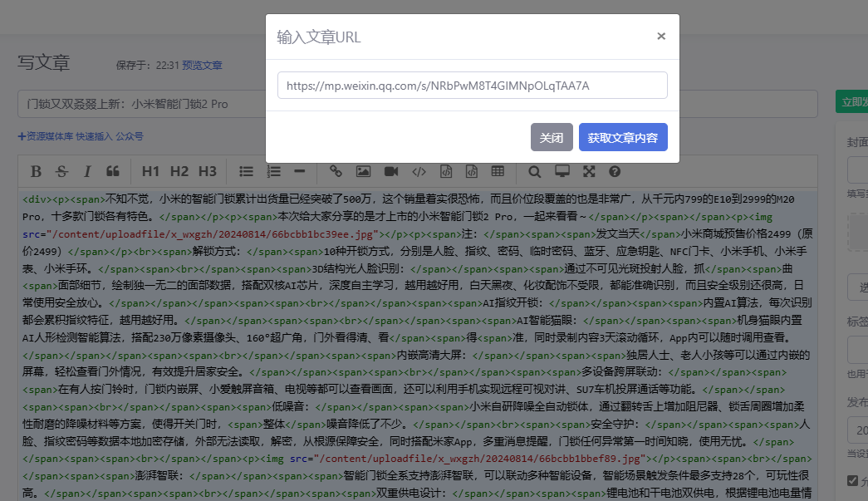Click the code-file icon beside the table icon
Viewport: 868px width, 501px height.
point(472,172)
